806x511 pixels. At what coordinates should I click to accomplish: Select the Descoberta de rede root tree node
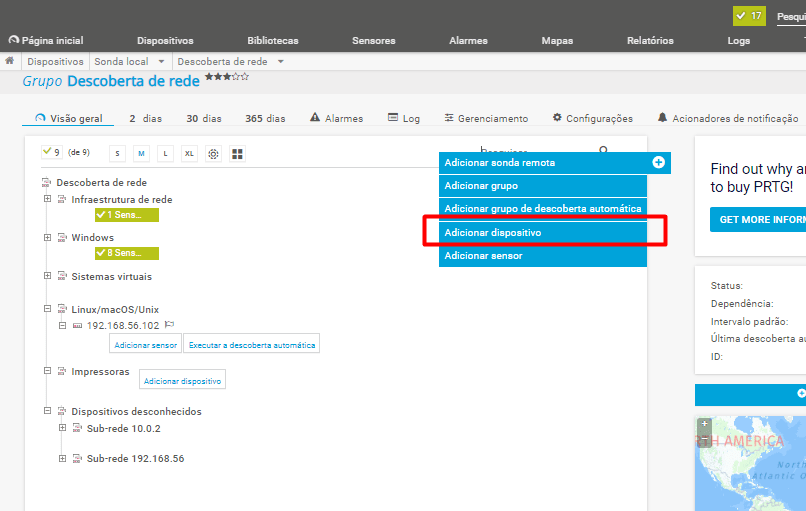point(101,182)
